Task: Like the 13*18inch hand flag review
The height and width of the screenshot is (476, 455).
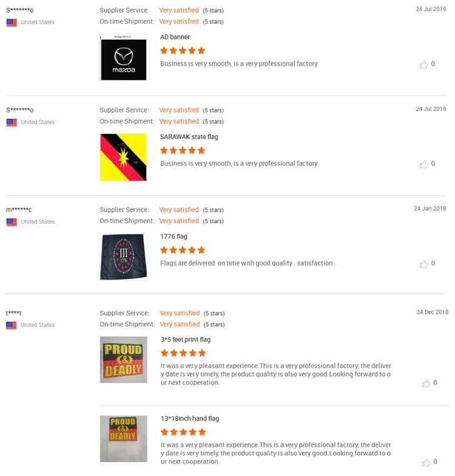Action: 426,462
